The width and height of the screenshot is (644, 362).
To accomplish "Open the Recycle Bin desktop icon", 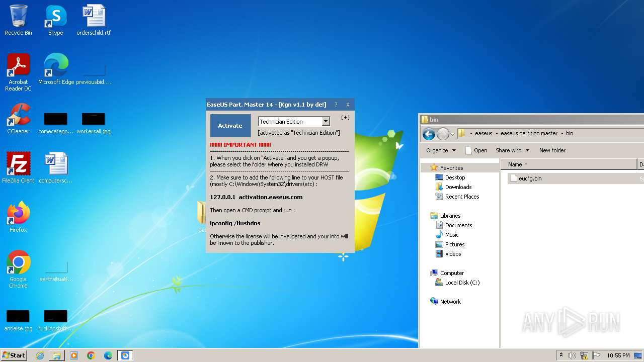I will [18, 20].
